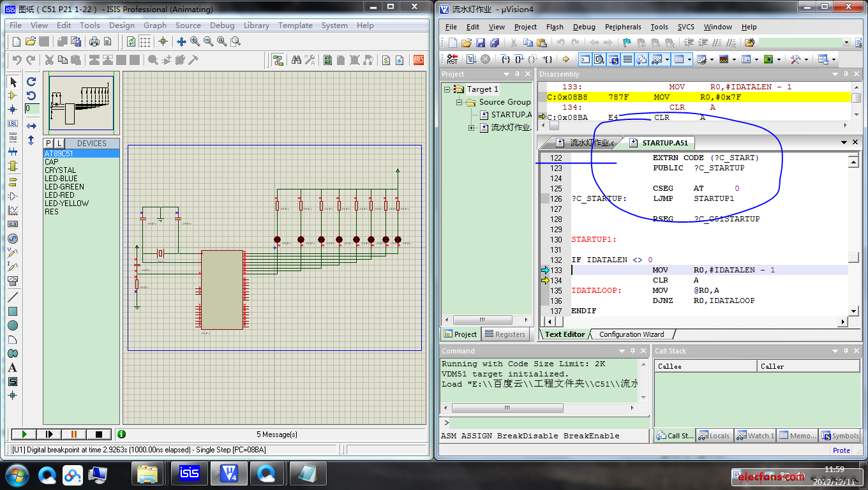The width and height of the screenshot is (868, 490).
Task: Click the rotate clockwise icon
Action: (31, 82)
